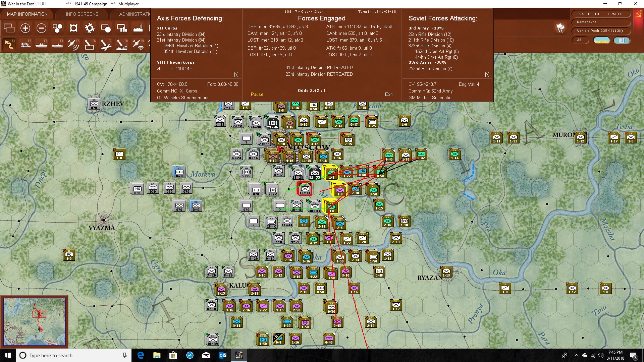Click the overlapping windows toolbar icon
644x362 pixels.
coord(9,28)
